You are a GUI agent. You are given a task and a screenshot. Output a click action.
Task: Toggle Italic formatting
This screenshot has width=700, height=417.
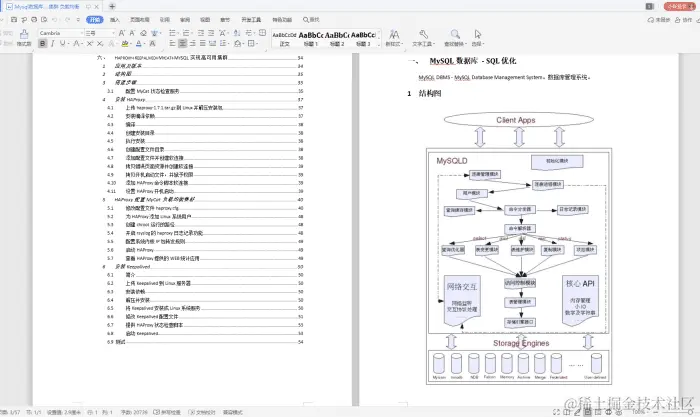pos(52,43)
